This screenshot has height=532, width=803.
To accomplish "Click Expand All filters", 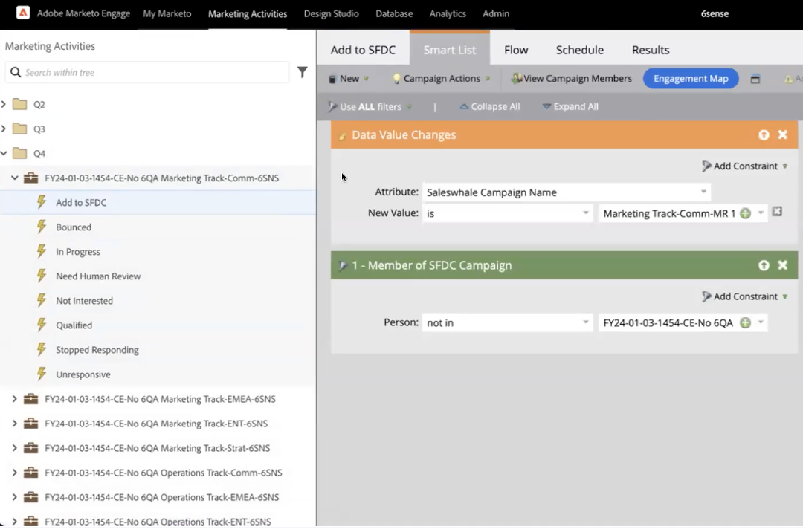I will point(570,106).
